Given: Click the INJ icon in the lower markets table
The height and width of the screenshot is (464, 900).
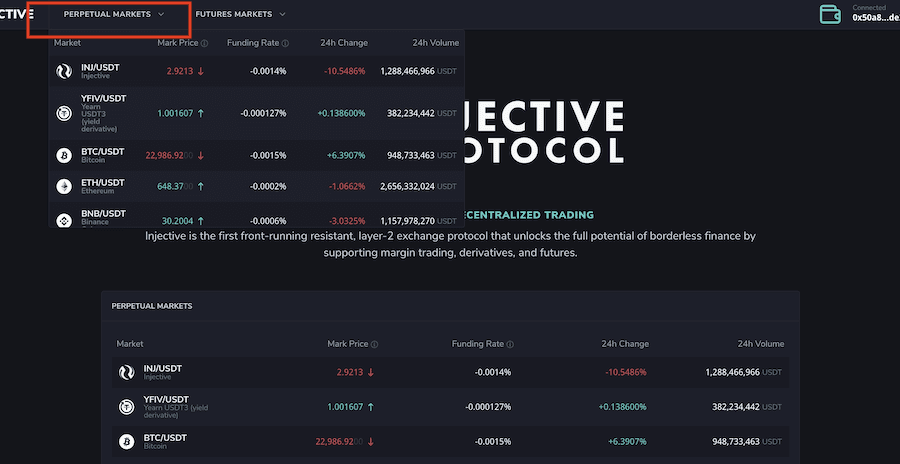Looking at the screenshot, I should click(127, 372).
